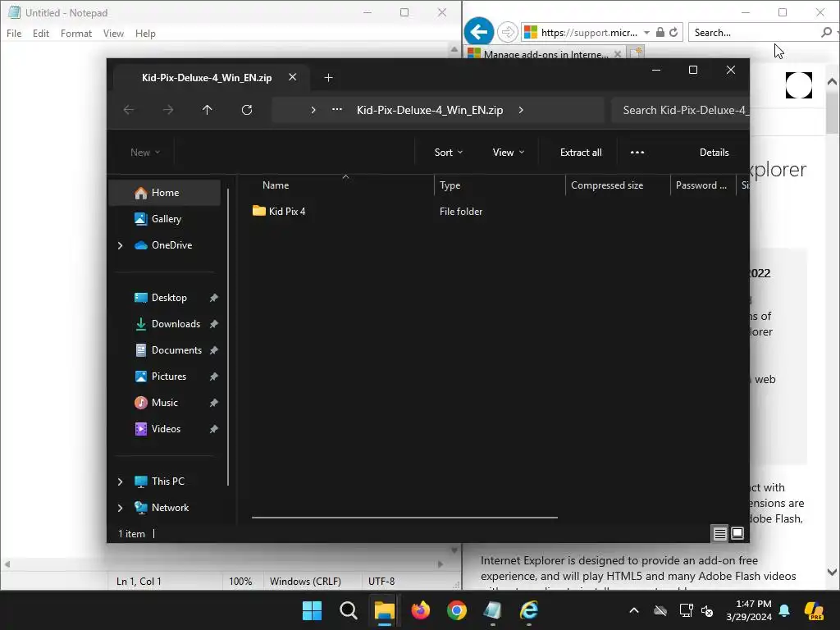Screen dimensions: 840x630
Task: Open the Desktop quick access folder
Action: coord(169,297)
